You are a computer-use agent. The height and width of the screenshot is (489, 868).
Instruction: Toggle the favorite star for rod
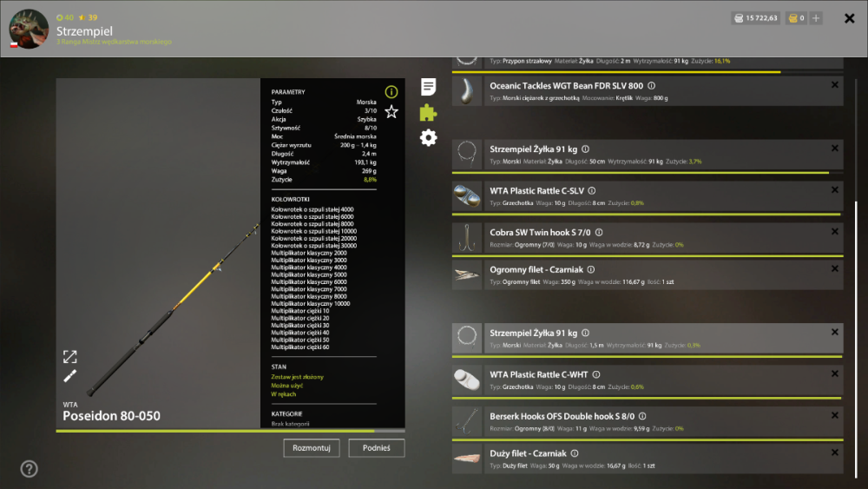pos(391,112)
